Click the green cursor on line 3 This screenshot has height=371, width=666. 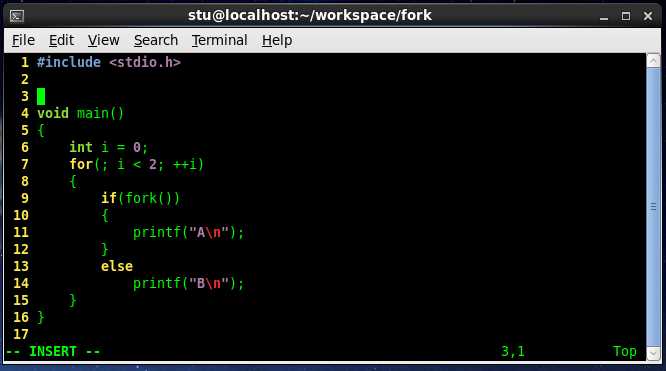tap(41, 96)
